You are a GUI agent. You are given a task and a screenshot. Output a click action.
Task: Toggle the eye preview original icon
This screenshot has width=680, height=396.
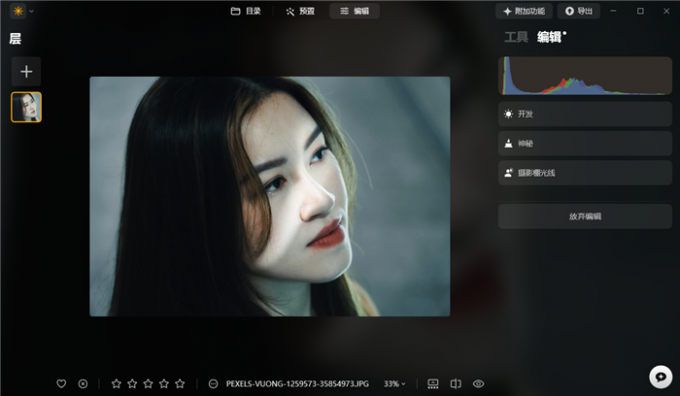click(478, 384)
